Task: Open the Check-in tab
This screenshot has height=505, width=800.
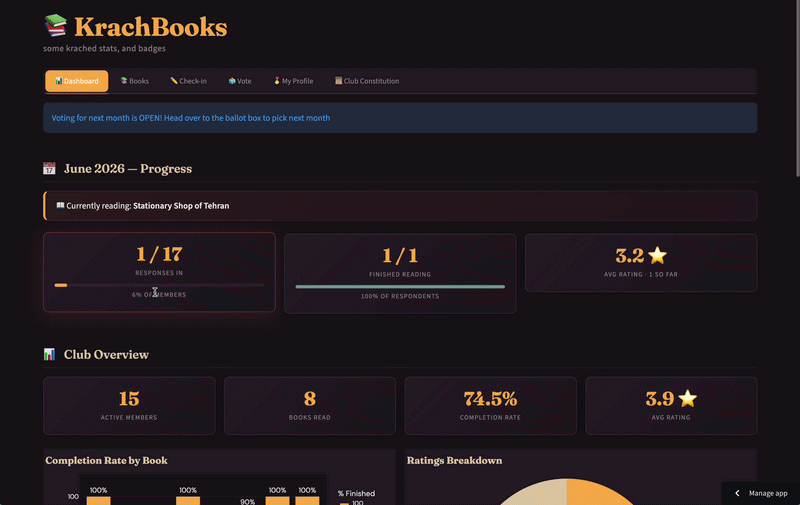Action: click(x=188, y=81)
